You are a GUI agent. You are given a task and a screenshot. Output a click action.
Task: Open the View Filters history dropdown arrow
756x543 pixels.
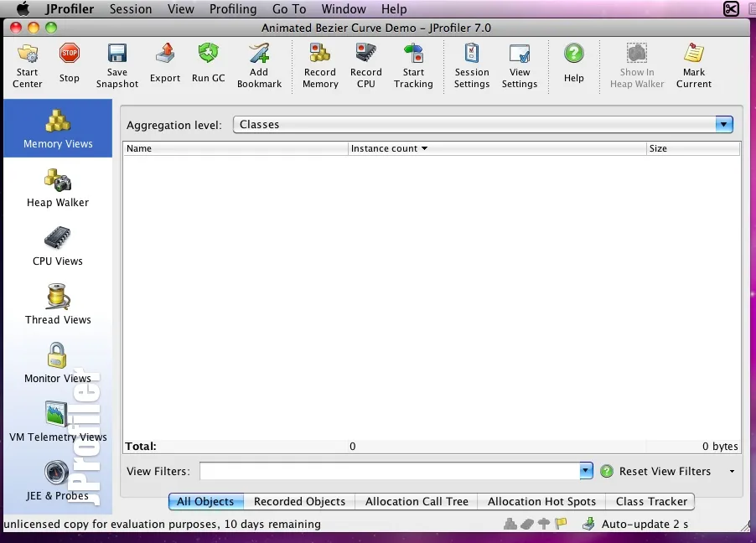point(586,471)
